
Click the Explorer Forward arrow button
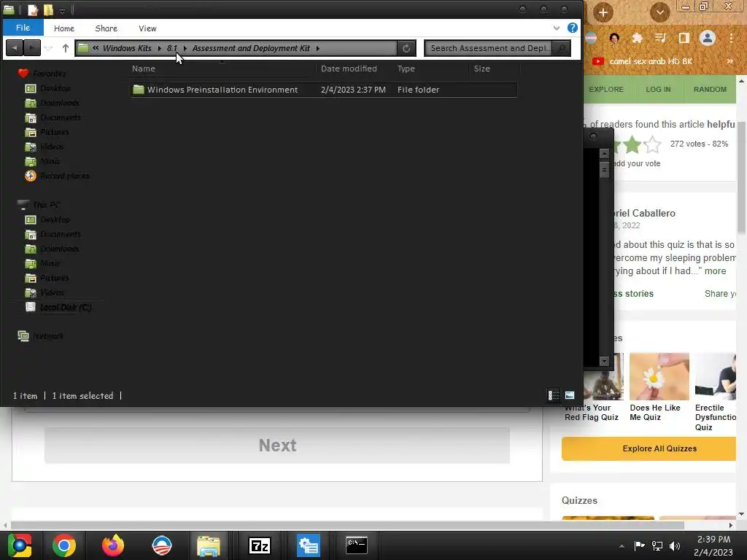point(32,47)
